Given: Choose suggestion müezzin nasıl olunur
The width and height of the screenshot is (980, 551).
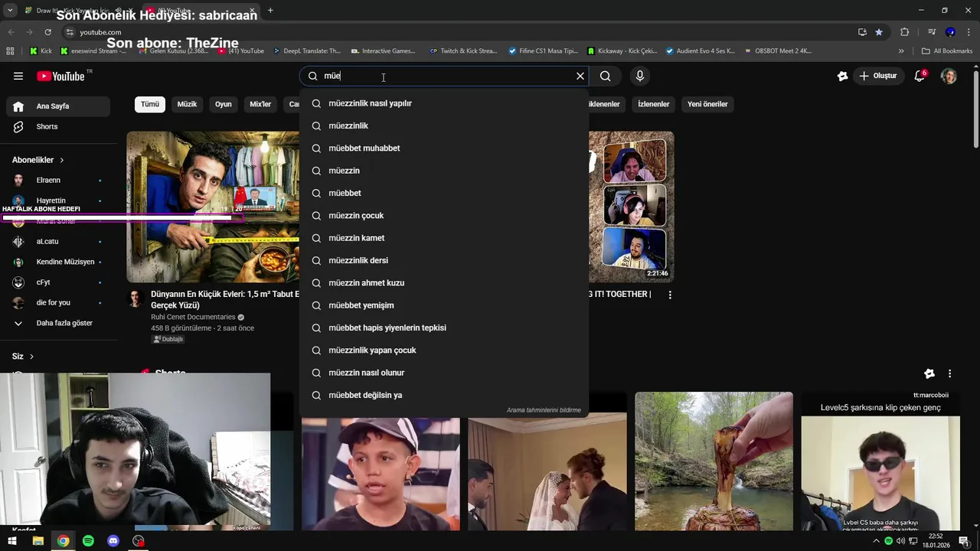Looking at the screenshot, I should 444,373.
